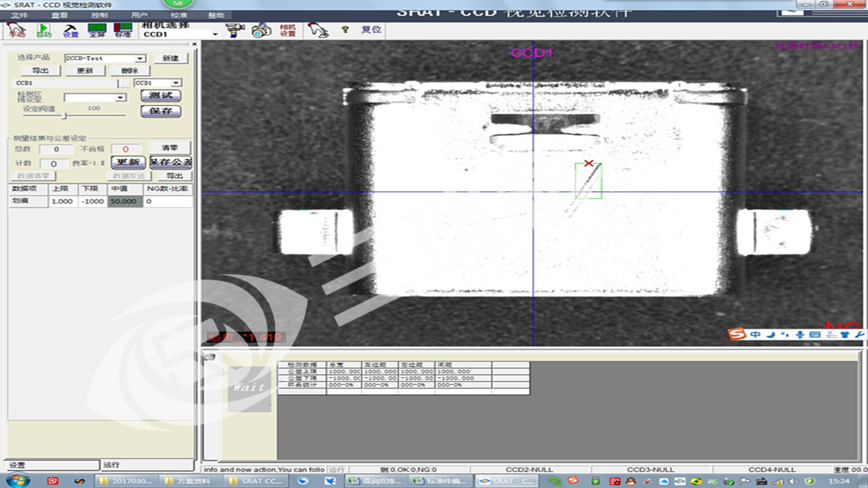Click upper limit cell 1.000

pos(62,201)
